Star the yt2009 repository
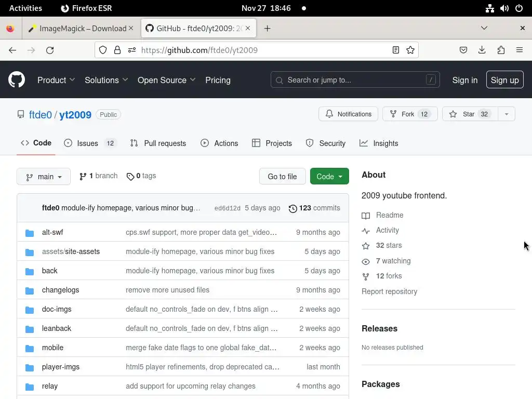Screen dimensions: 532x399 point(470,114)
